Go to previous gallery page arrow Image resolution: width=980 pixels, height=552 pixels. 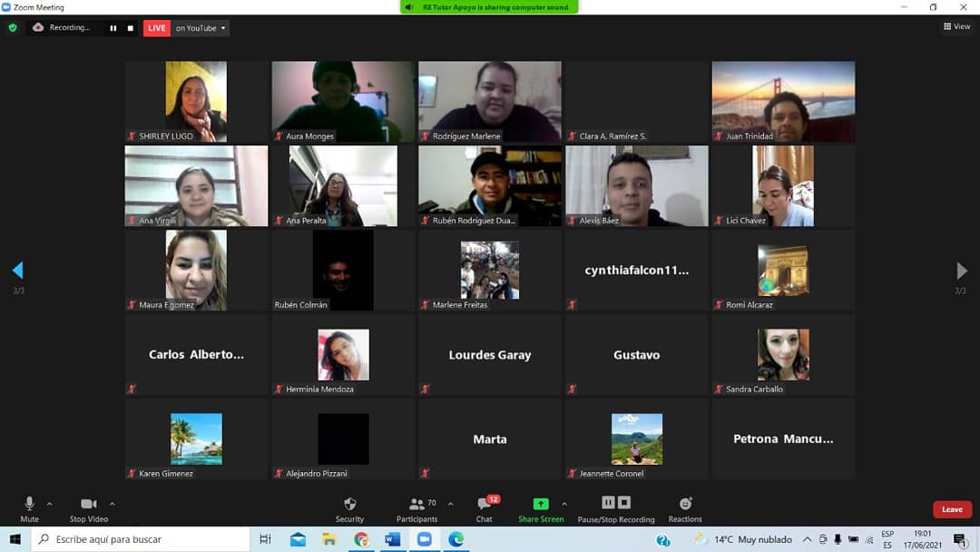click(17, 270)
